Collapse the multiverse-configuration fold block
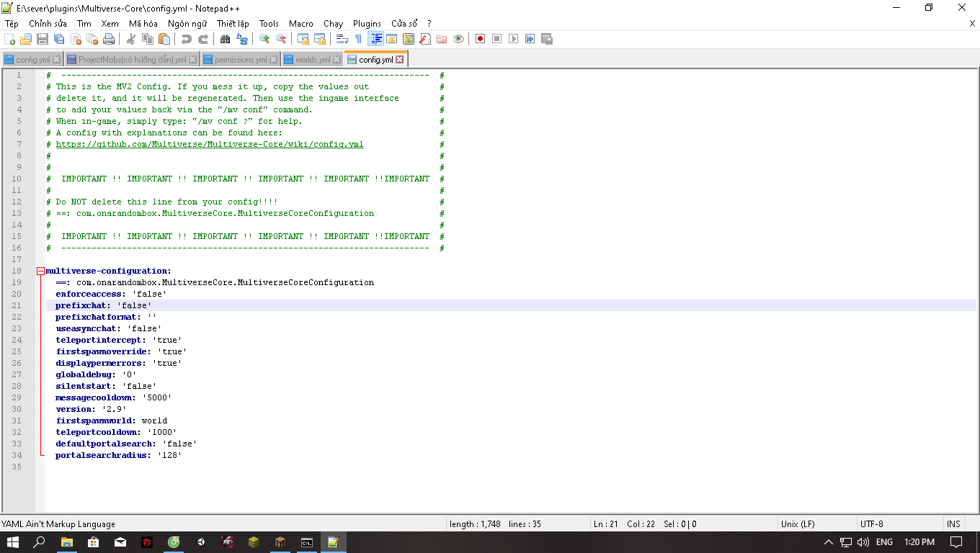The width and height of the screenshot is (980, 553). click(40, 271)
